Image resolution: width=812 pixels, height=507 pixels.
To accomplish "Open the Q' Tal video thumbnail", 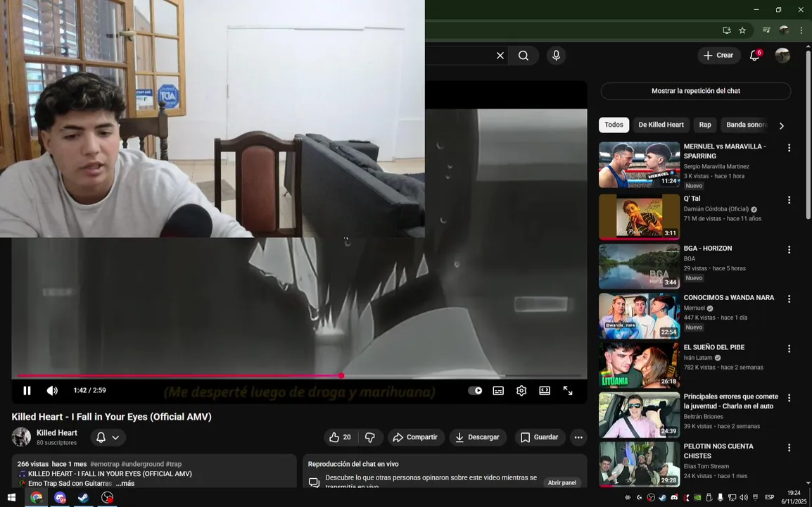I will coord(639,217).
